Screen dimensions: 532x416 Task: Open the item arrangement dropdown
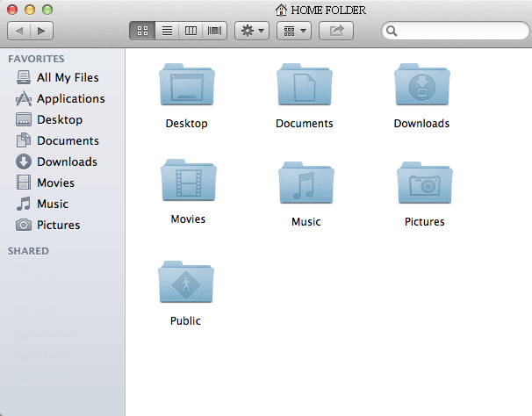[293, 31]
